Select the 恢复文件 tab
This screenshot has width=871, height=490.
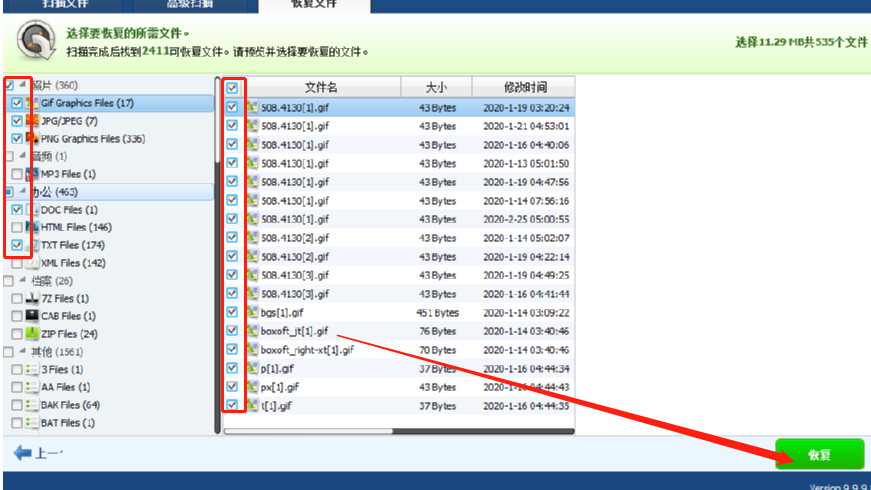pos(314,5)
